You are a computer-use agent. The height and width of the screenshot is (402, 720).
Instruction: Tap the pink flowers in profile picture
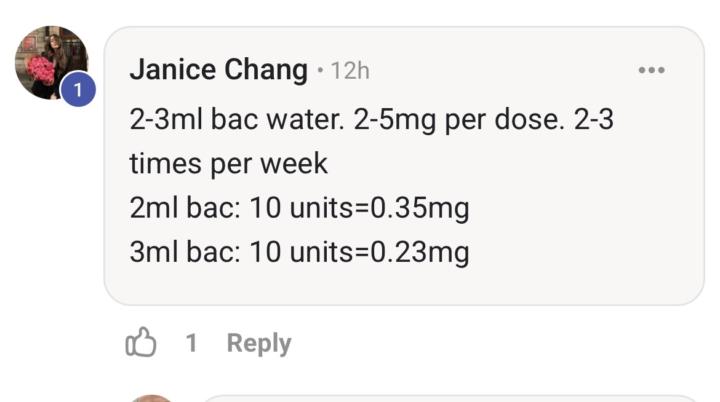[40, 69]
